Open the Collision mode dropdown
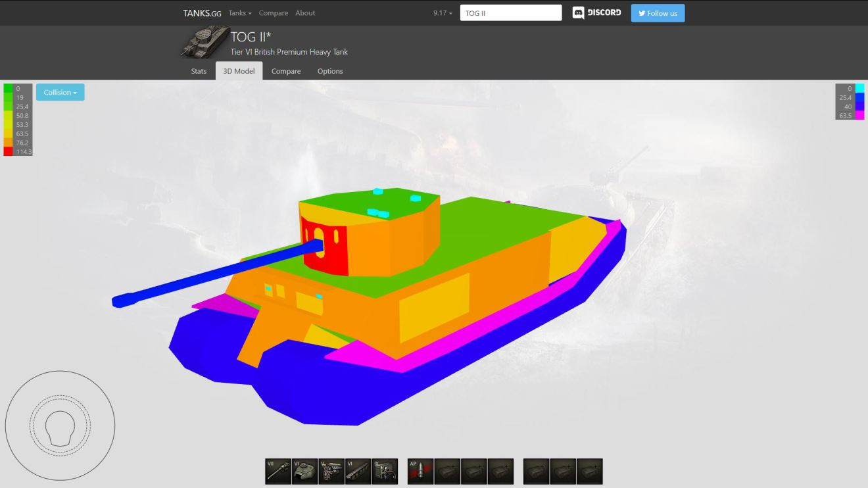This screenshot has width=868, height=488. tap(60, 93)
